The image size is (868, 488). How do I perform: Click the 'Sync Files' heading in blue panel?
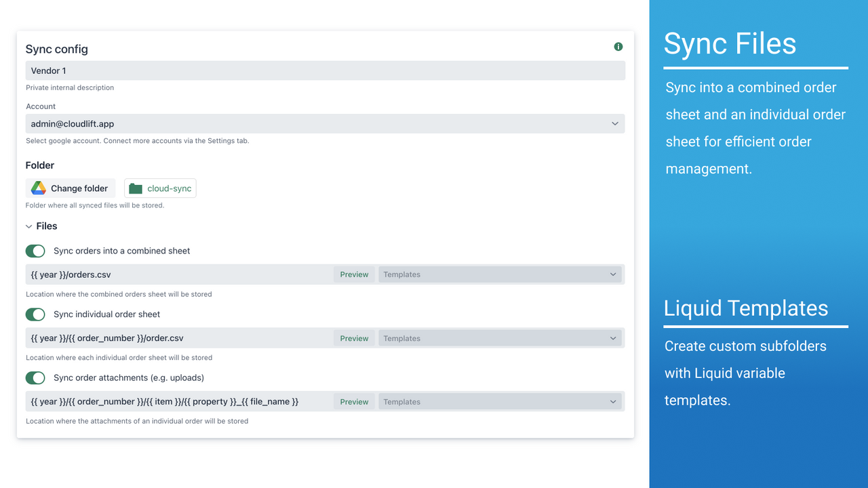pos(730,44)
